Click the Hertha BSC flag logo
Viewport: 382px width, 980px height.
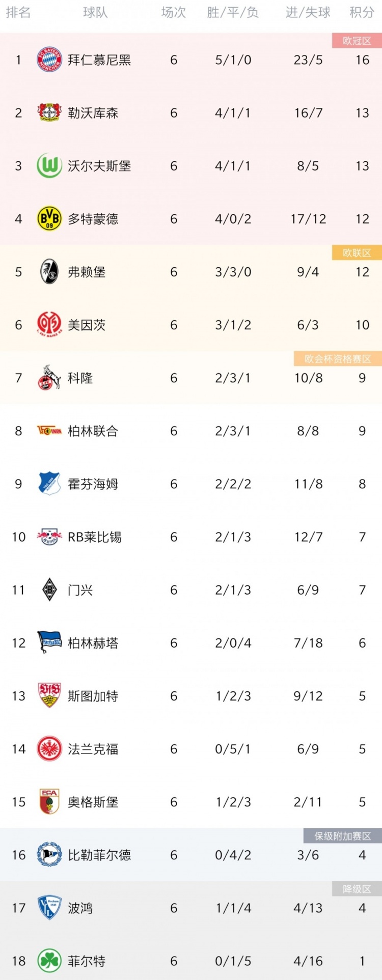tap(49, 642)
